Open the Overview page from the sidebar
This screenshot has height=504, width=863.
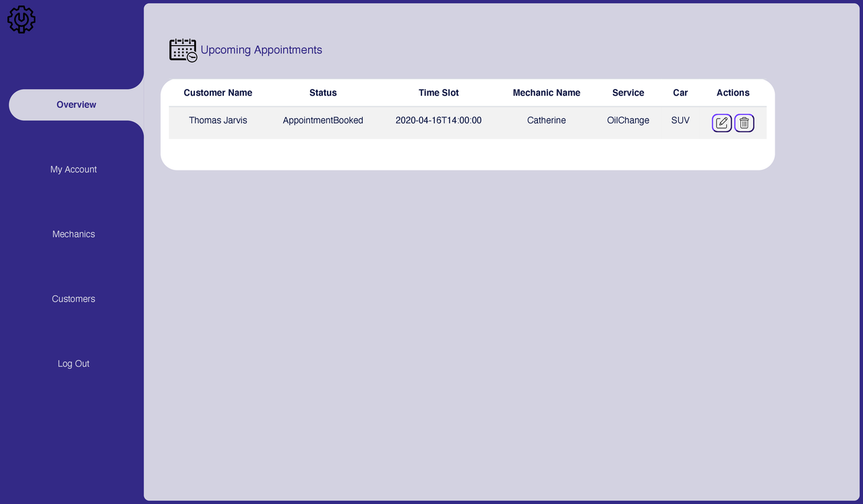point(76,104)
